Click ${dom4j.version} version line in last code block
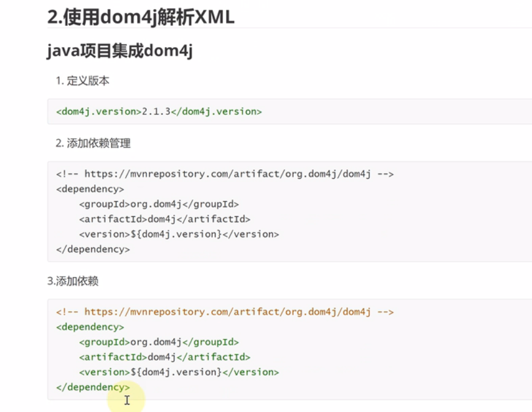Viewport: 532px width, 412px height. coord(178,372)
